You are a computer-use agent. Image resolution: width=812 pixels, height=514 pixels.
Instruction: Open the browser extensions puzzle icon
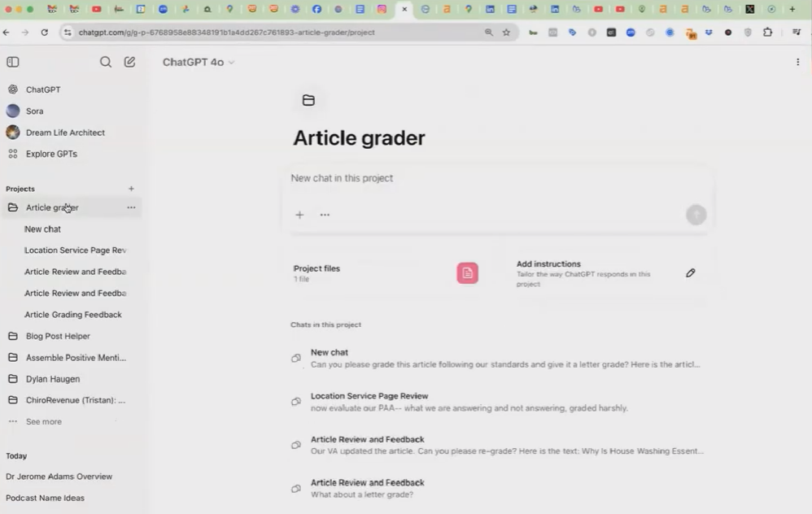767,32
